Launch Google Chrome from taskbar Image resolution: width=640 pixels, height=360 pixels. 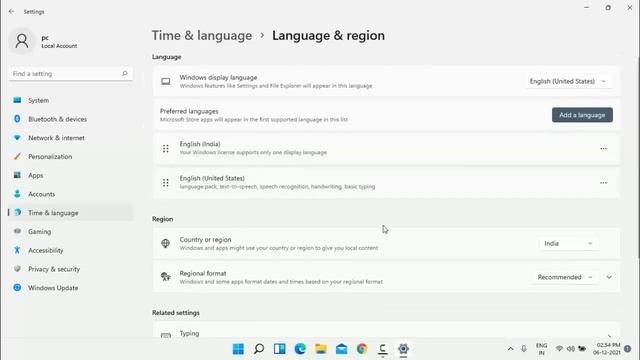(x=362, y=349)
